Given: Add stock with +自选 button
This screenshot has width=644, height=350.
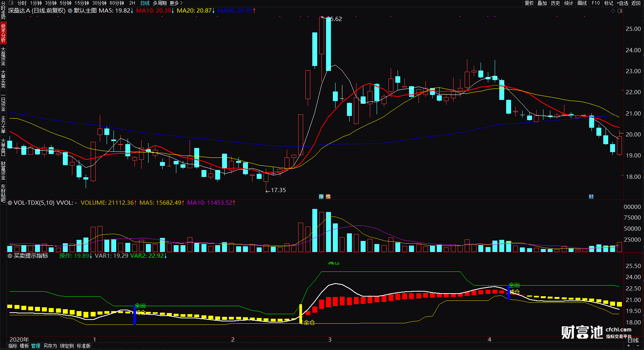Looking at the screenshot, I should pos(622,3).
